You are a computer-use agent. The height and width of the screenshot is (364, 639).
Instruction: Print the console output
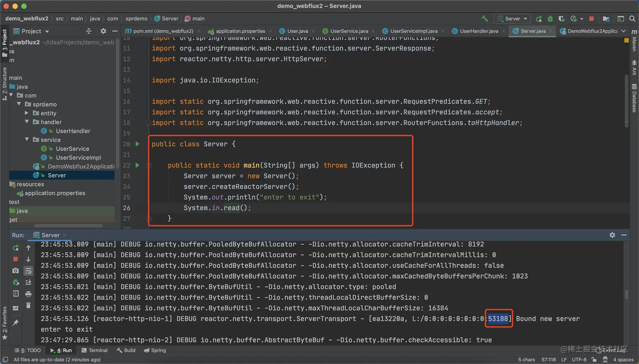[x=28, y=293]
